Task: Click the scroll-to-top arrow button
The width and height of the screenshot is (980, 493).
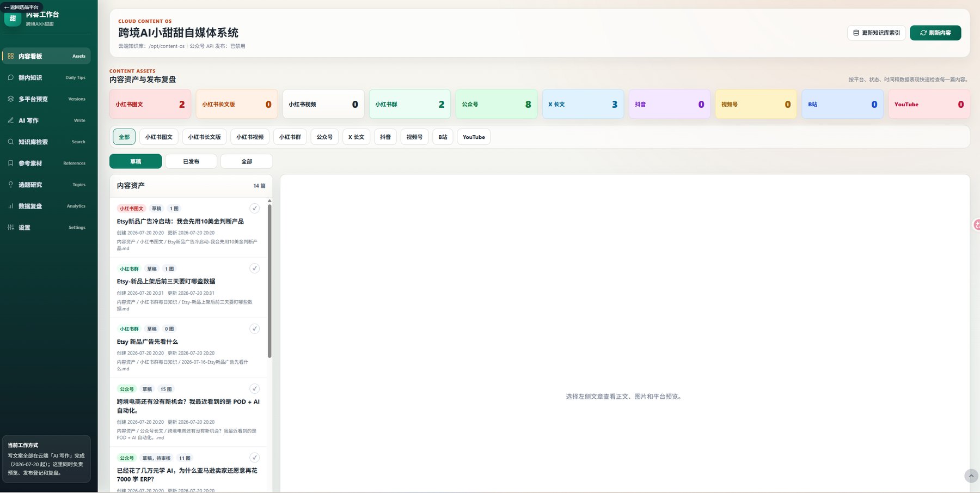Action: click(971, 476)
